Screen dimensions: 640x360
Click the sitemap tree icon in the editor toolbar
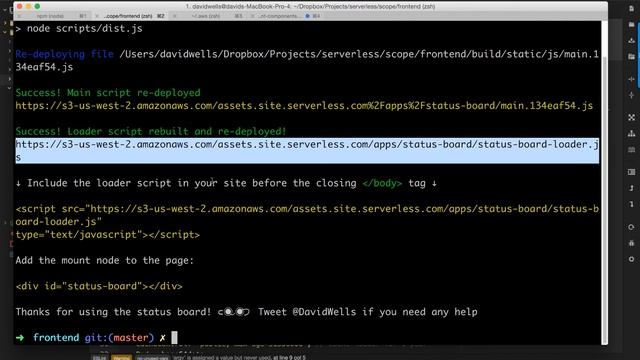(x=631, y=133)
